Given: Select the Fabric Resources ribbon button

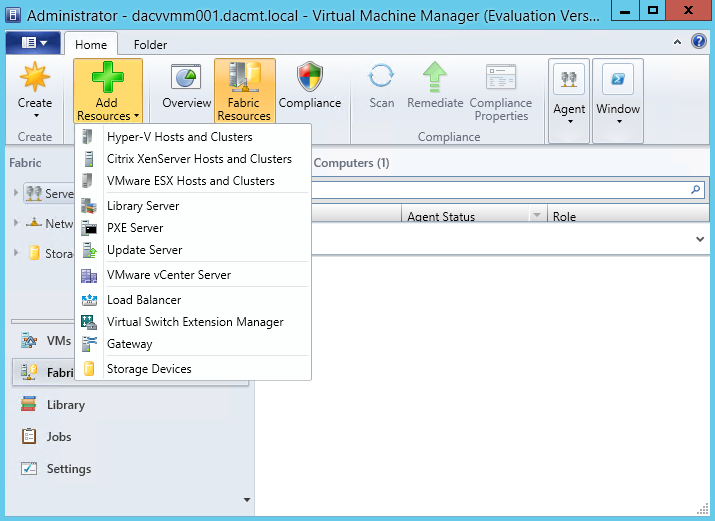Looking at the screenshot, I should (x=244, y=90).
